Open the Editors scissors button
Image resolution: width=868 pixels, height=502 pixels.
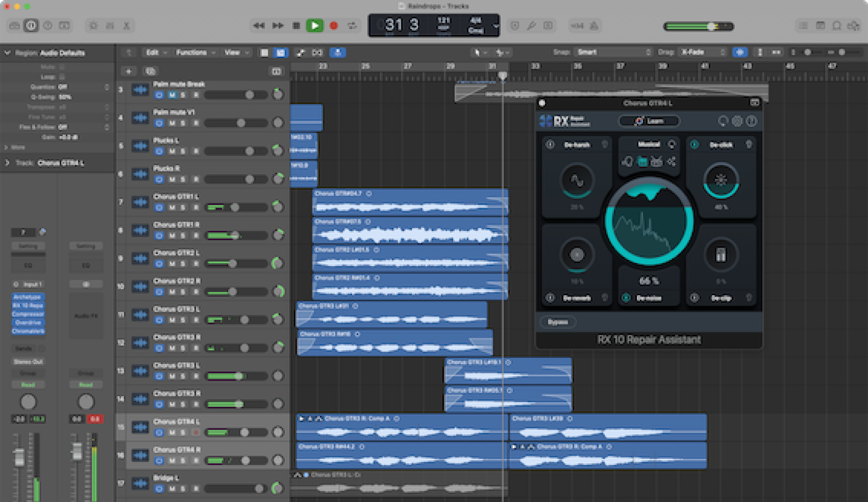[126, 26]
